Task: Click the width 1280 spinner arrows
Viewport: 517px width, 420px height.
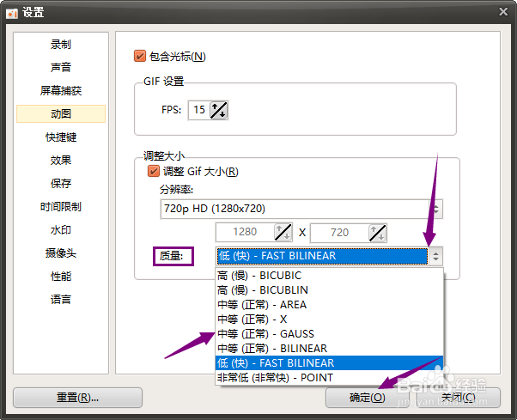Action: (x=283, y=232)
